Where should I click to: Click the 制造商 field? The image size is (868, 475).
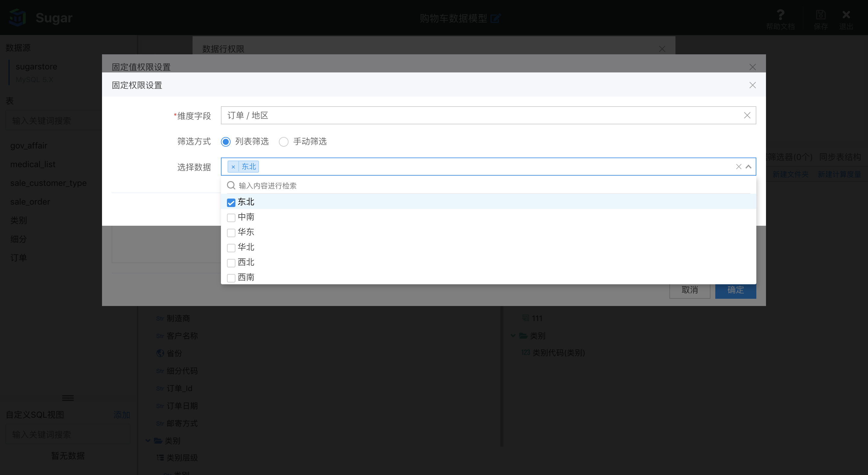tap(178, 318)
